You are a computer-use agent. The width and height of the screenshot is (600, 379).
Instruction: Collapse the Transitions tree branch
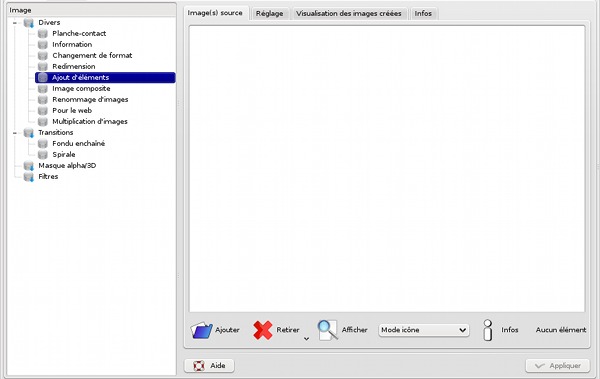pyautogui.click(x=15, y=133)
